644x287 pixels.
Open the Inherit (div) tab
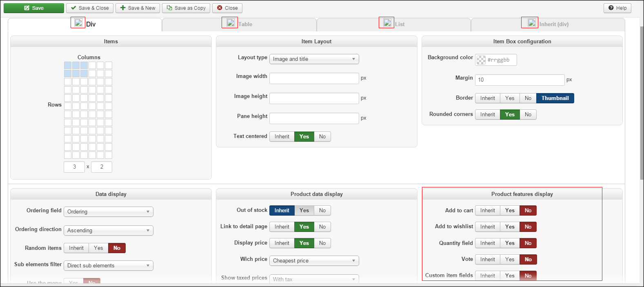[548, 24]
